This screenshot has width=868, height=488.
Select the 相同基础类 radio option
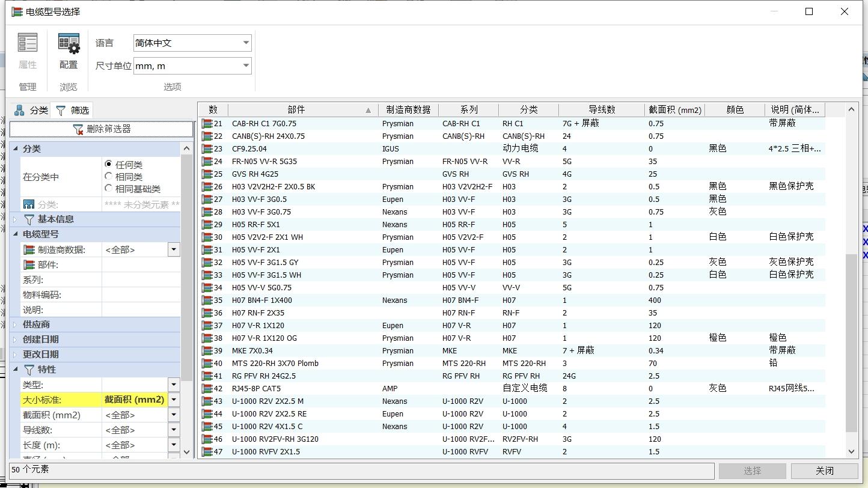point(109,189)
